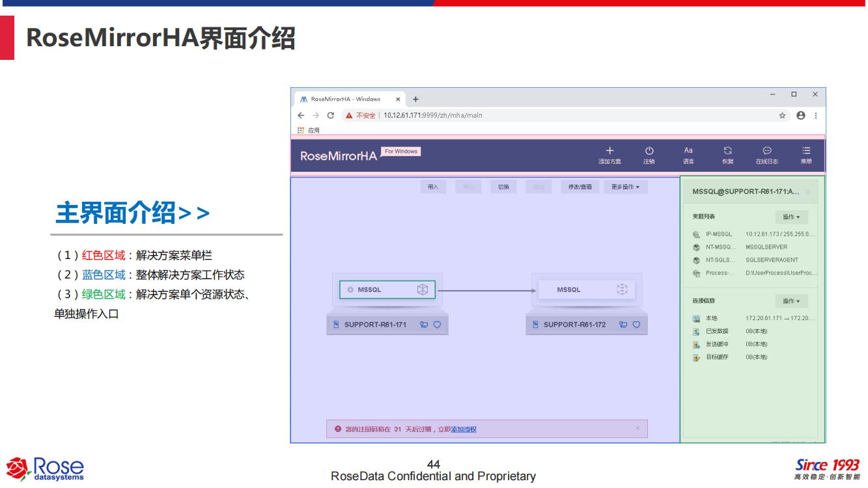Click the IP-MSSQL resource icon

(x=697, y=234)
